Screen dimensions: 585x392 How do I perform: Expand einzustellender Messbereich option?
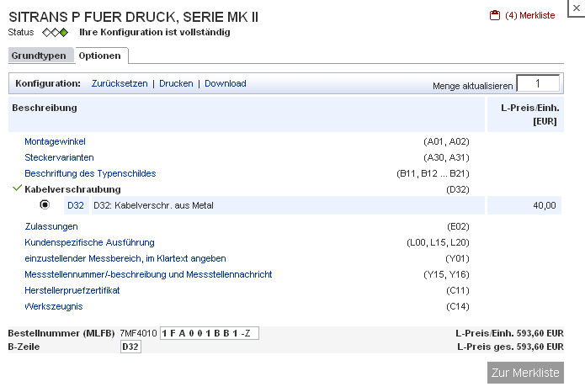point(125,259)
